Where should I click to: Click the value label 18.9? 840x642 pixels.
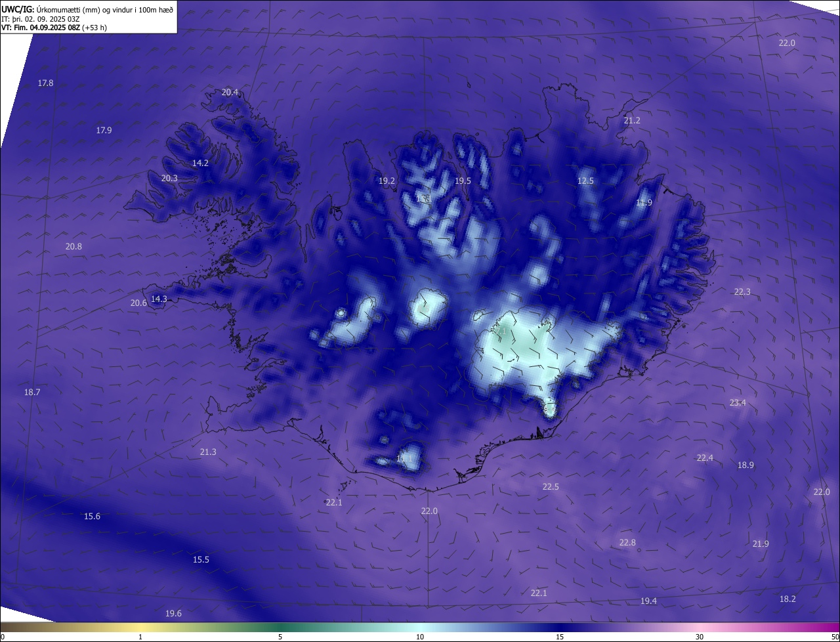click(x=745, y=465)
